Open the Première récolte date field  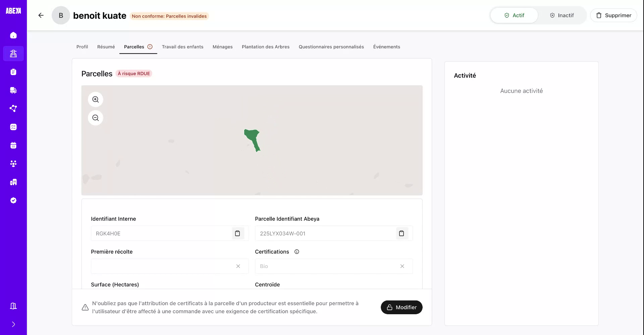[x=161, y=266]
